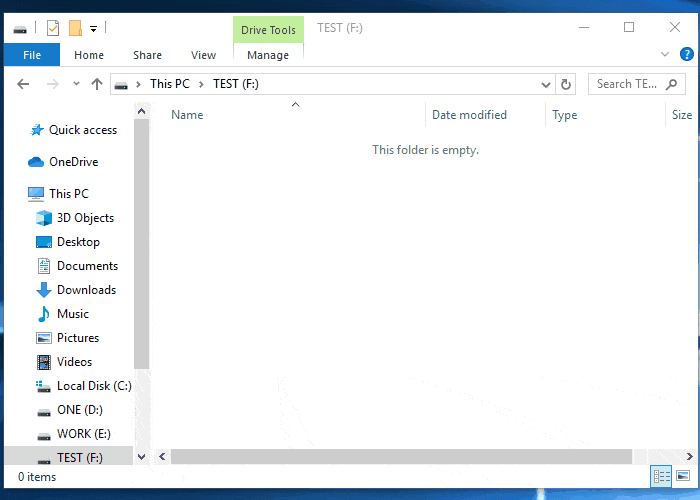Click This PC in the address breadcrumb
The height and width of the screenshot is (500, 700).
click(x=169, y=85)
